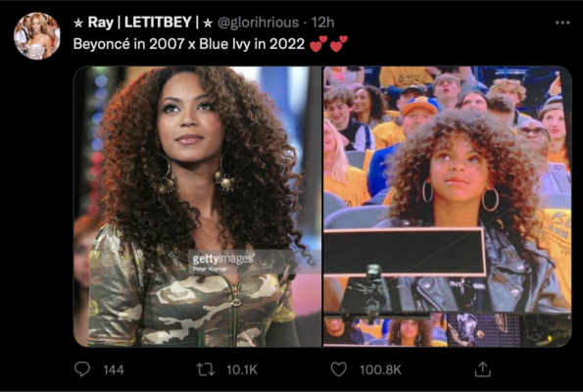The image size is (583, 392).
Task: Like the tweet with the heart icon
Action: point(338,369)
